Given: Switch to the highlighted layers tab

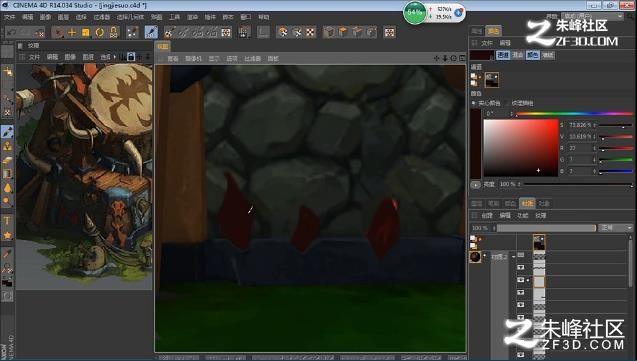Looking at the screenshot, I should 527,203.
